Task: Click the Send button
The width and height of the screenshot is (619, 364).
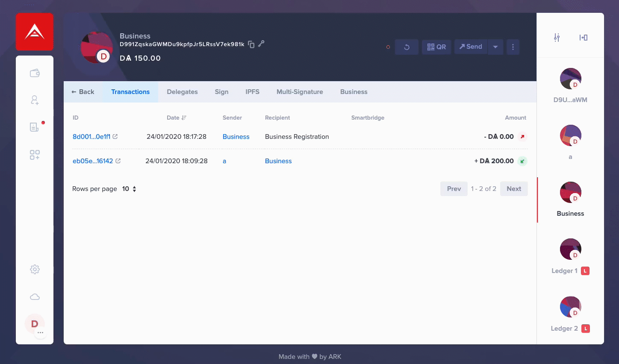Action: tap(471, 47)
